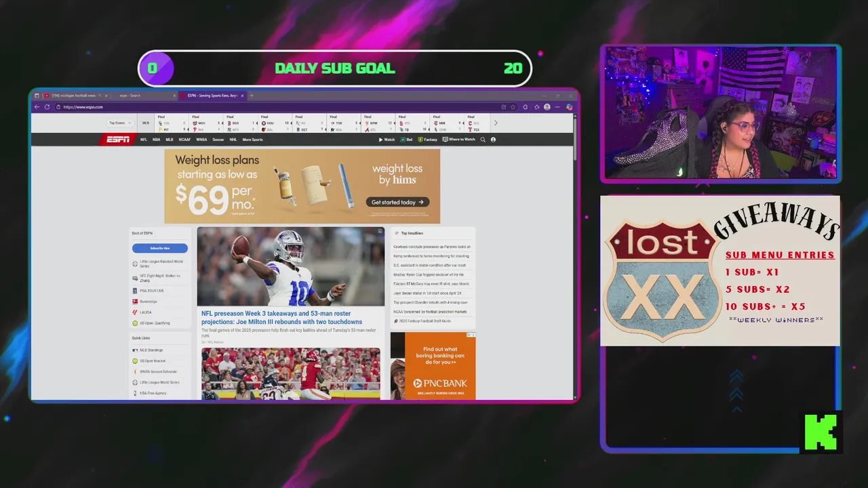Screen dimensions: 868x488
Task: Open NCAA 'concerned' by football prediction markets
Action: click(x=430, y=312)
